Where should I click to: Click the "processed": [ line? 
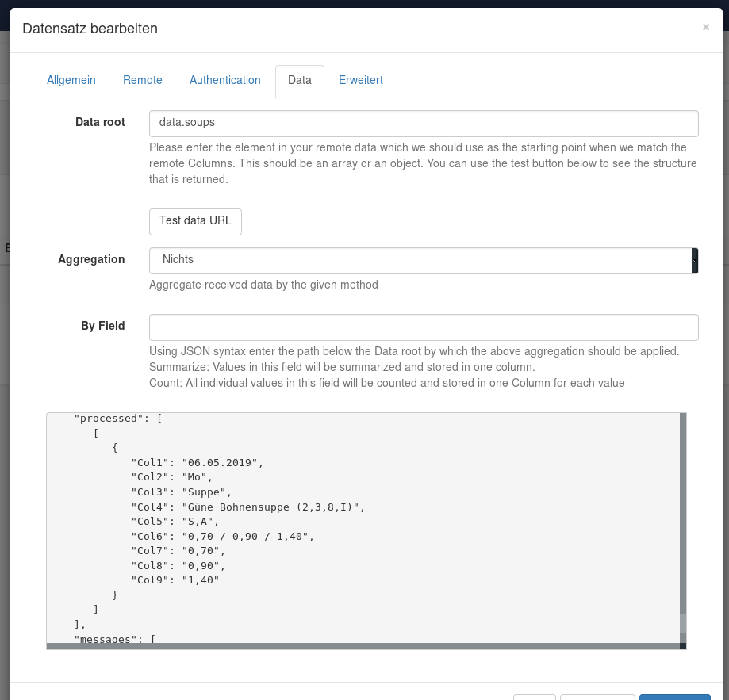tap(118, 418)
